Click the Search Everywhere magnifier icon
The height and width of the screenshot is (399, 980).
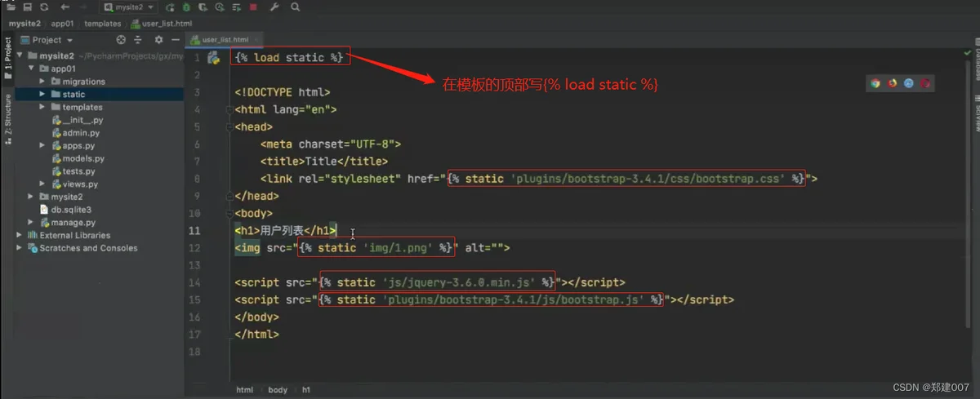294,7
